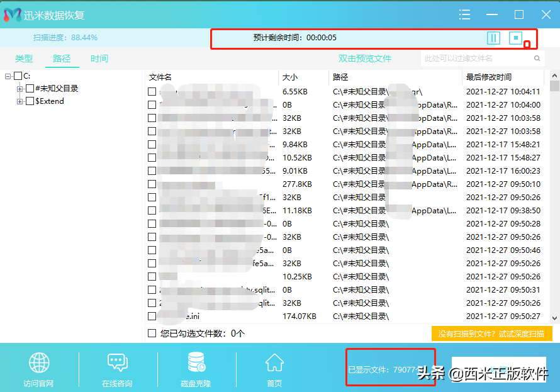Select the timestamp 2021-12-27 09:50:10 cell
The height and width of the screenshot is (392, 560).
[x=503, y=184]
